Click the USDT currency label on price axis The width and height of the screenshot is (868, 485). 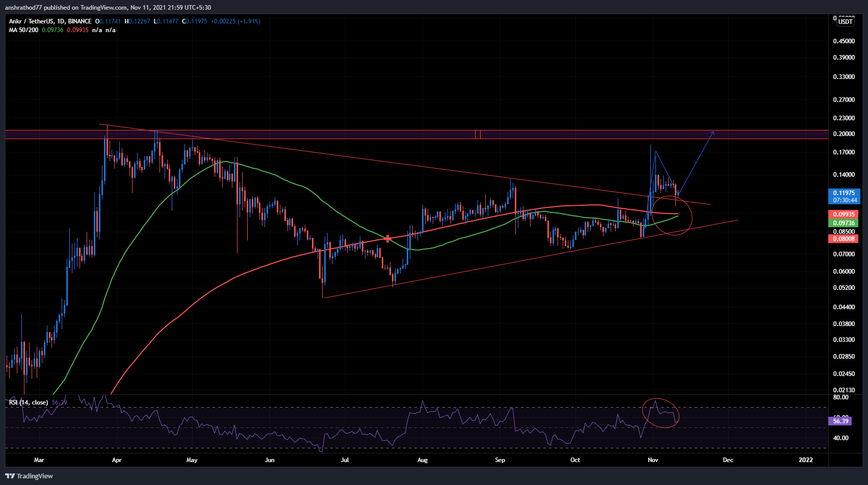pos(846,21)
